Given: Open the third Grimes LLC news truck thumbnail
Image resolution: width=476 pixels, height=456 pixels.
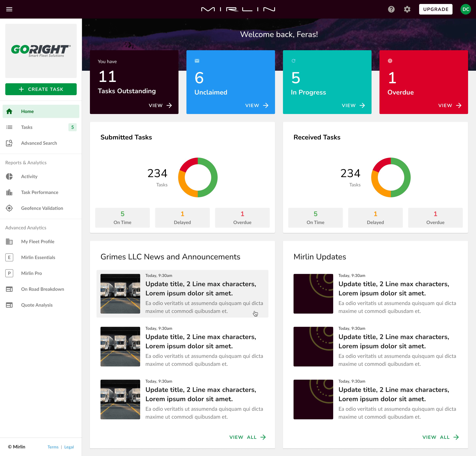Looking at the screenshot, I should 120,399.
